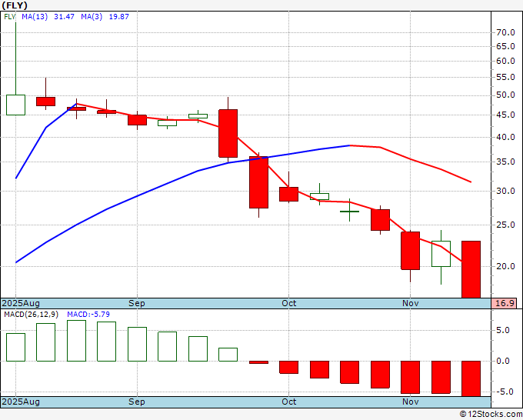Click the first August candle with tall wick
The height and width of the screenshot is (420, 523).
[x=15, y=105]
